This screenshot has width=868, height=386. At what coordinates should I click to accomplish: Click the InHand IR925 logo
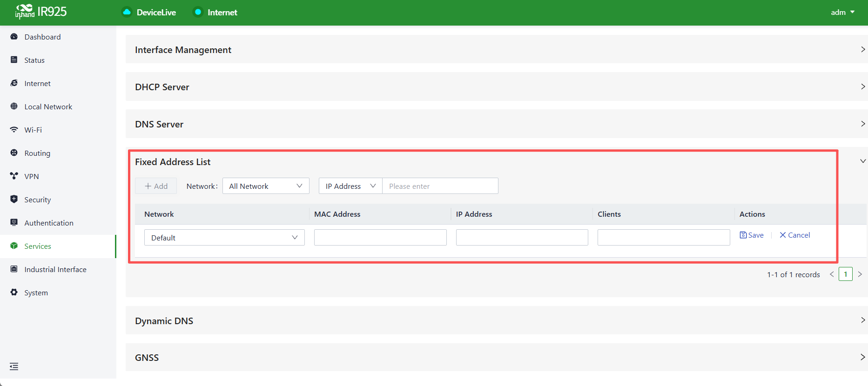(41, 12)
